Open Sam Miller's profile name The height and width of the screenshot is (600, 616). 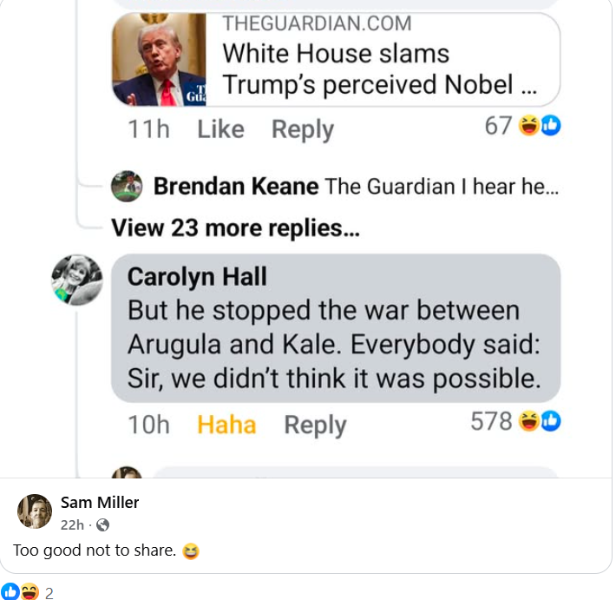point(100,503)
